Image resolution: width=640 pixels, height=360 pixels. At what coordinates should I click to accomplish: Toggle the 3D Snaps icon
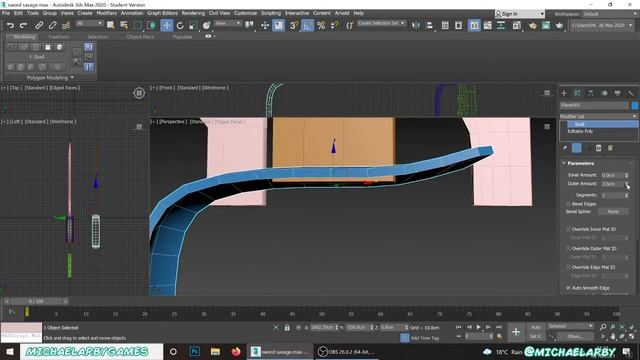tap(294, 25)
